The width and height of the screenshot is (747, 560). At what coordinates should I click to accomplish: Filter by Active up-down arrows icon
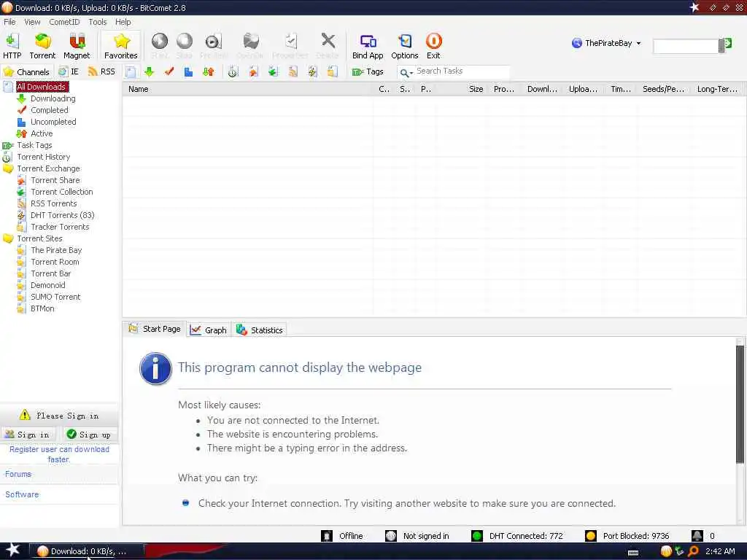pyautogui.click(x=208, y=72)
